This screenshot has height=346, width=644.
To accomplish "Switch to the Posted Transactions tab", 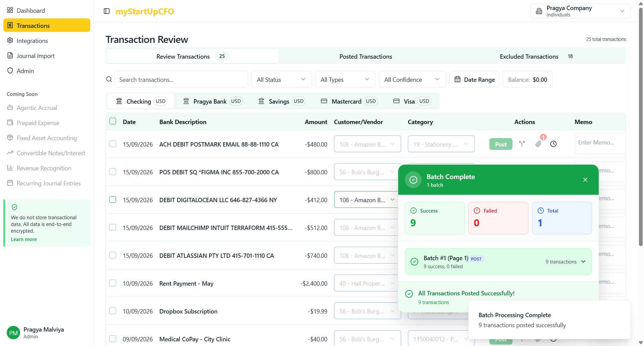I will [x=365, y=56].
